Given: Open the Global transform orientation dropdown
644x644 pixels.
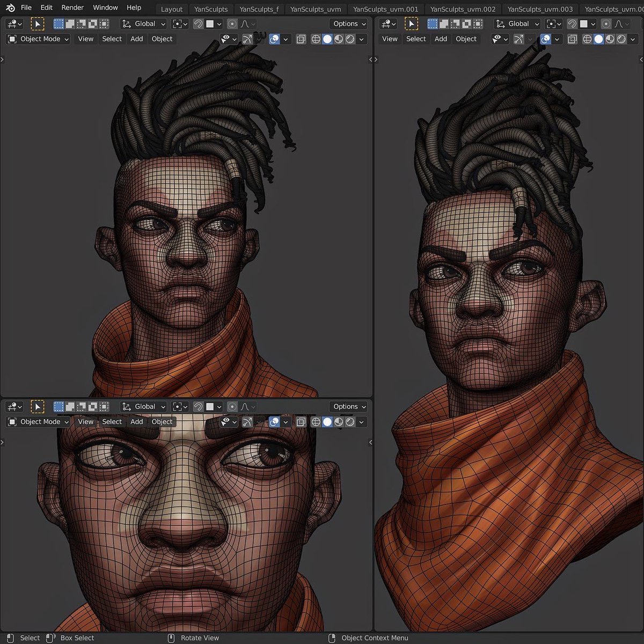Looking at the screenshot, I should point(142,24).
